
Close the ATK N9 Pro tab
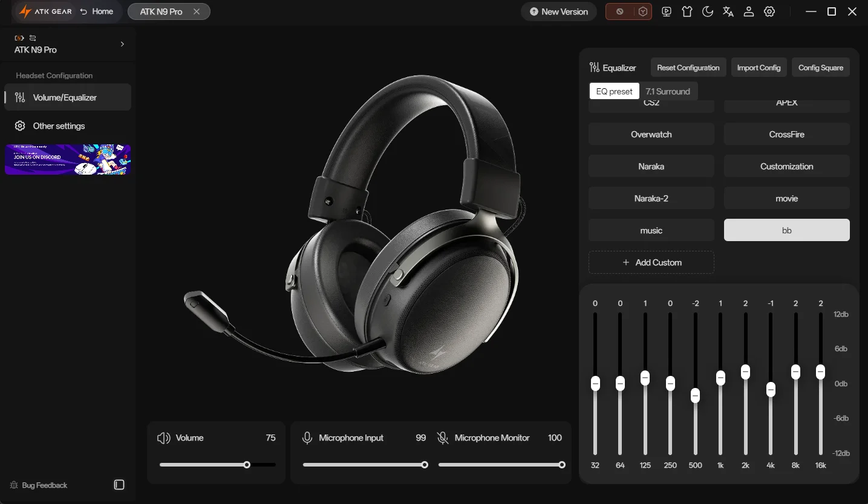pos(197,11)
